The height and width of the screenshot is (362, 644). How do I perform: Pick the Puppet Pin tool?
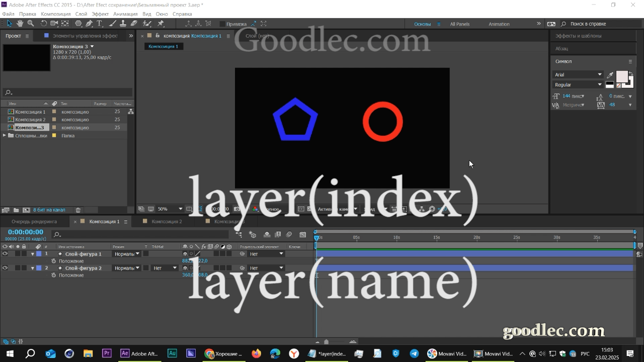point(160,23)
